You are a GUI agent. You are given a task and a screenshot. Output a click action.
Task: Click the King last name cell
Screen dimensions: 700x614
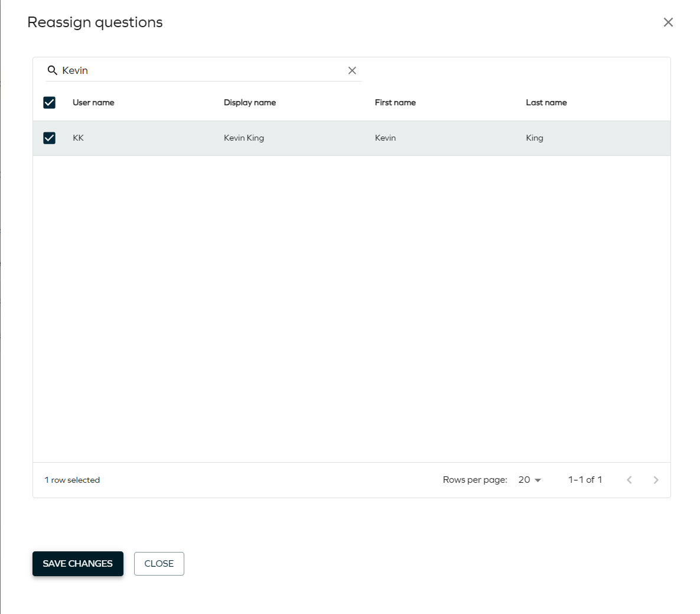click(x=535, y=138)
